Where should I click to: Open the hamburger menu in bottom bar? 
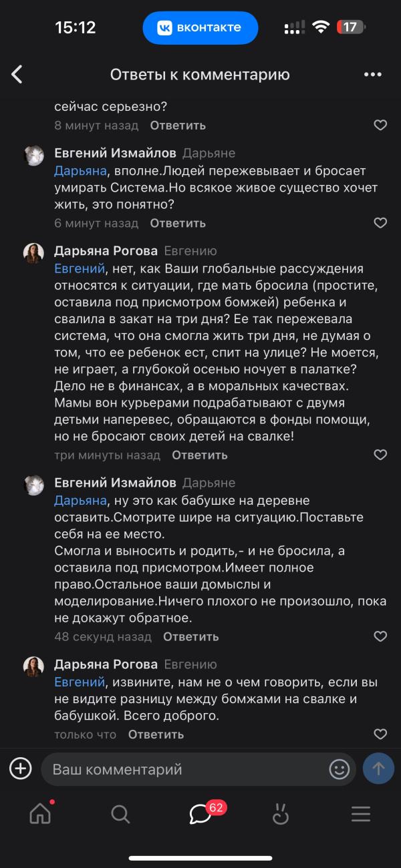click(x=361, y=813)
